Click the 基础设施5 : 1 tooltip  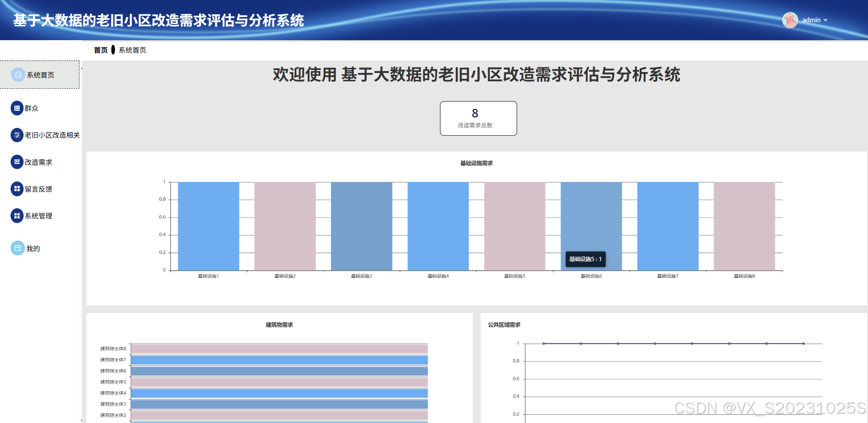tap(585, 259)
